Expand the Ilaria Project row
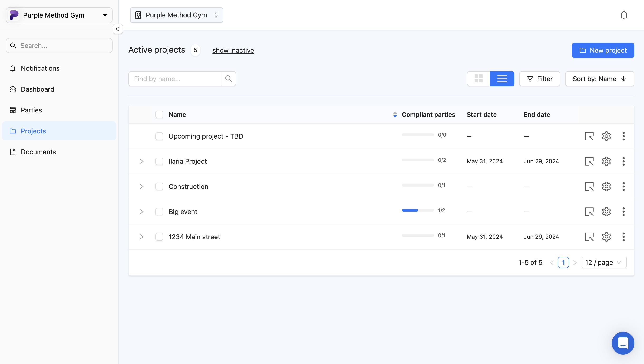This screenshot has height=364, width=644. tap(141, 161)
